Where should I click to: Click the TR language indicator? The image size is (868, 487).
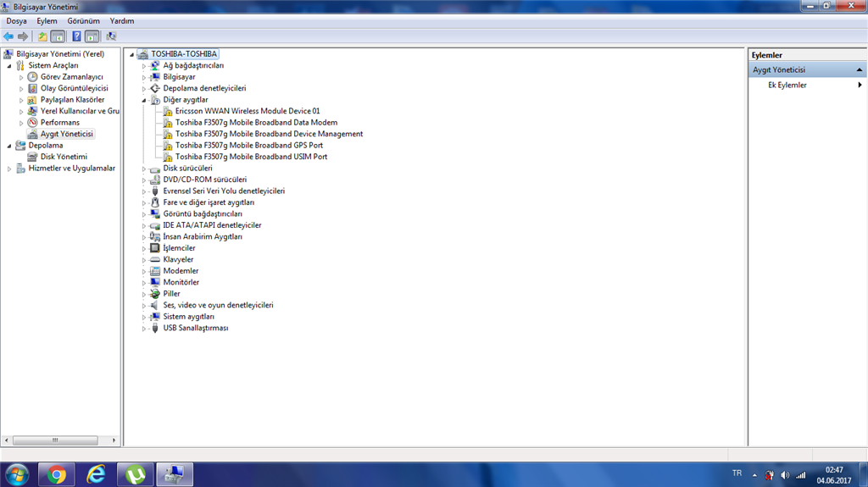point(737,473)
